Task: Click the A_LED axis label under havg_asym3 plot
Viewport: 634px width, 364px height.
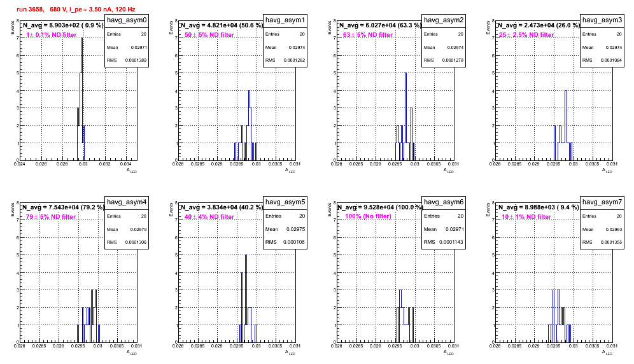Action: tap(607, 171)
